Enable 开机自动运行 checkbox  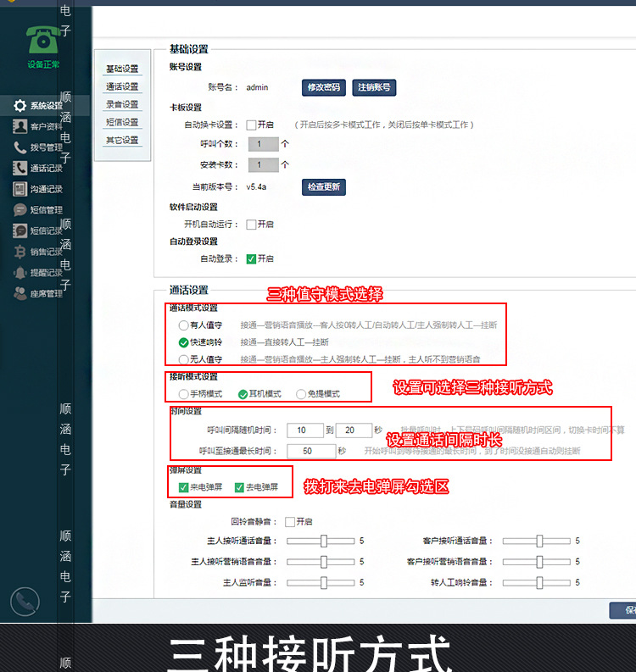(251, 225)
